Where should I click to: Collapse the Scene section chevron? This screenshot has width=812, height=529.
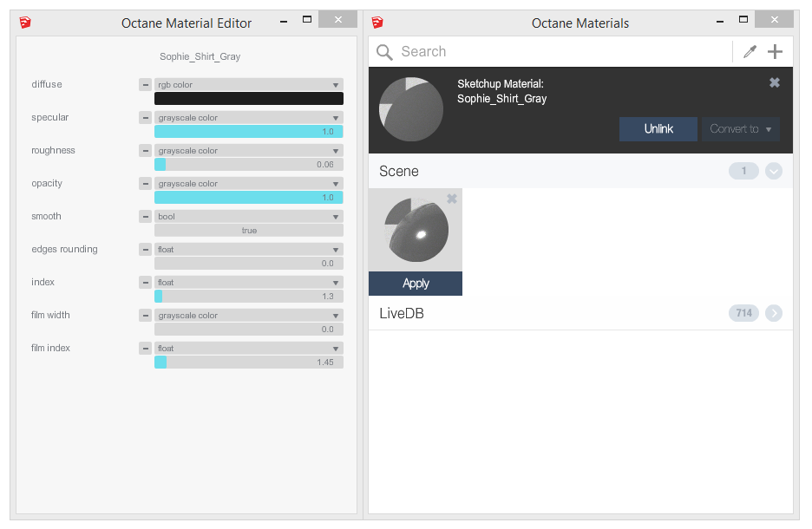774,171
